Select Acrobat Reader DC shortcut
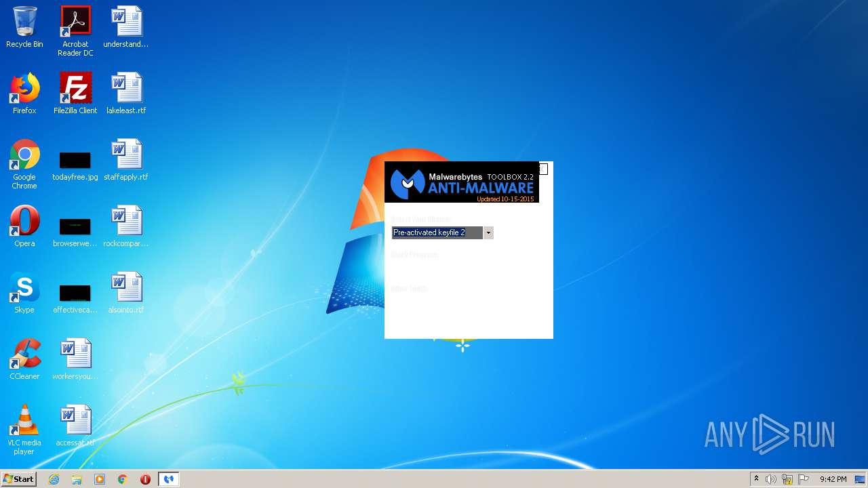 pyautogui.click(x=75, y=31)
